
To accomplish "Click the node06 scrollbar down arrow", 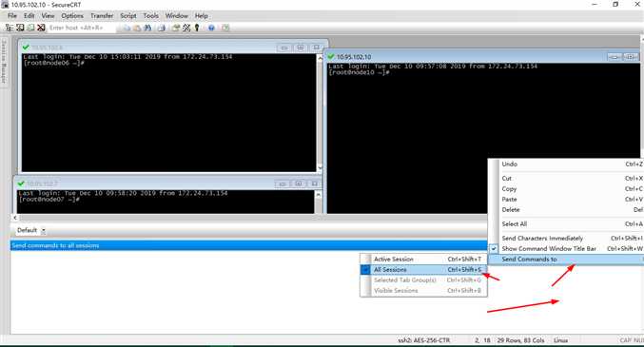I will click(x=320, y=167).
